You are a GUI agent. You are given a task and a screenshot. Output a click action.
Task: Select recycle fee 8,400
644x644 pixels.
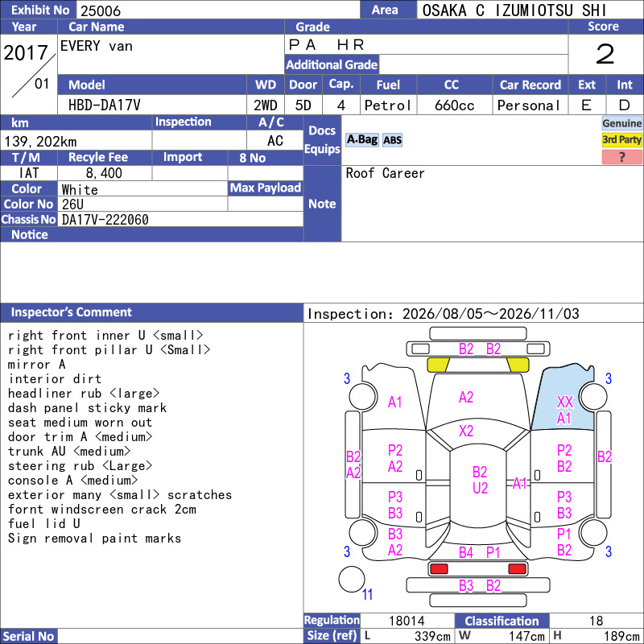tap(104, 173)
